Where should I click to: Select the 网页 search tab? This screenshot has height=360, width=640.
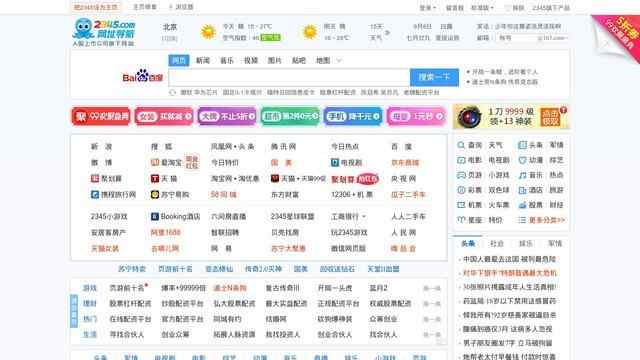pyautogui.click(x=179, y=60)
